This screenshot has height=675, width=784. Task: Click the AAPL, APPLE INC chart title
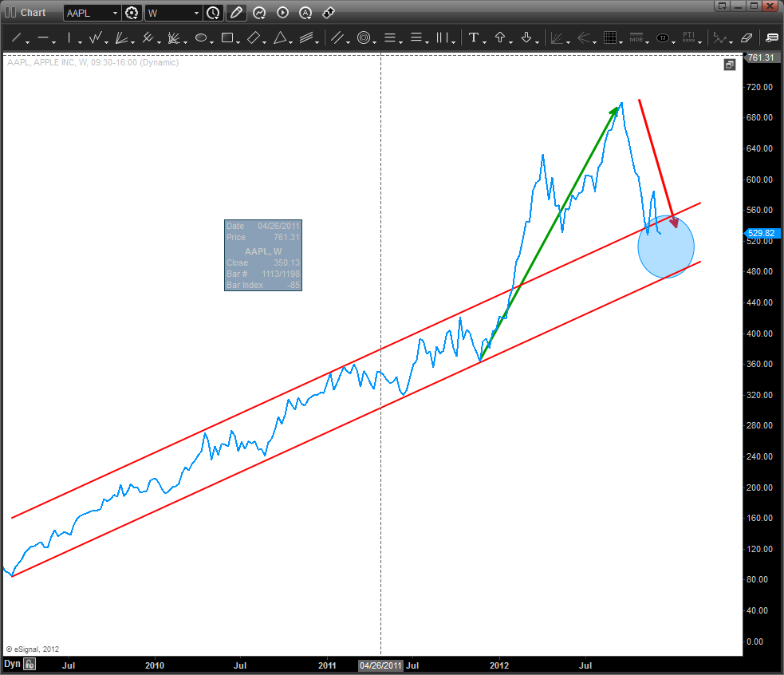(x=93, y=62)
